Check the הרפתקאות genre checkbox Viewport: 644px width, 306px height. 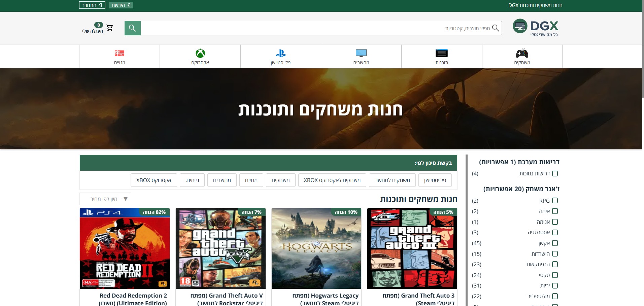click(555, 264)
